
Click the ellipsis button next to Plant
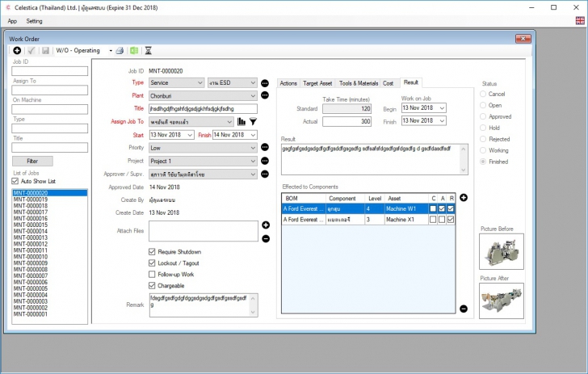(265, 95)
